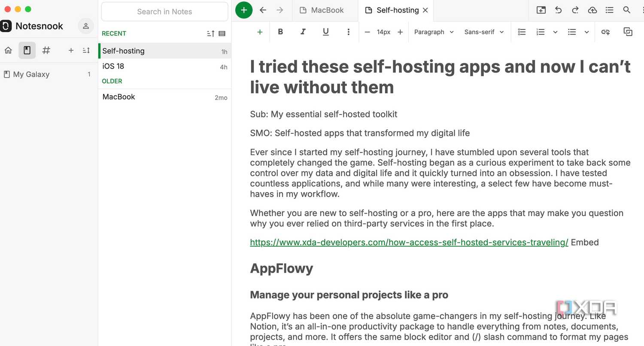Screen dimensions: 644x346
Task: Create a new note with the green plus button
Action: pyautogui.click(x=244, y=10)
